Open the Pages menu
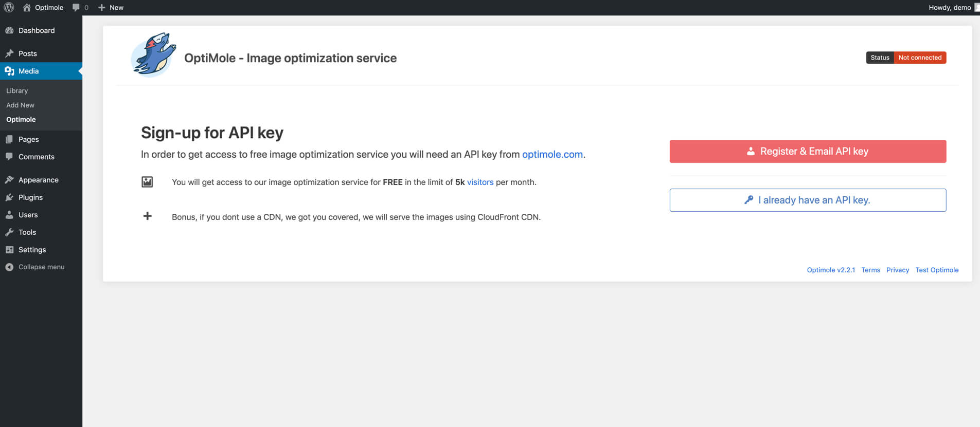This screenshot has width=980, height=427. [41, 139]
